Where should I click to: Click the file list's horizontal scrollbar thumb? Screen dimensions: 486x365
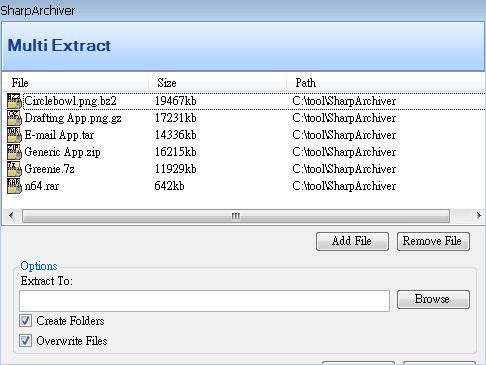236,216
